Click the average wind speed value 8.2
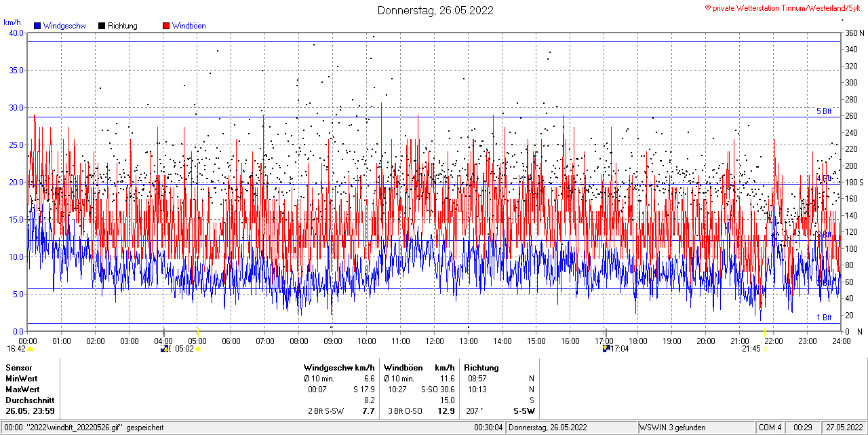Image resolution: width=868 pixels, height=435 pixels. 369,400
